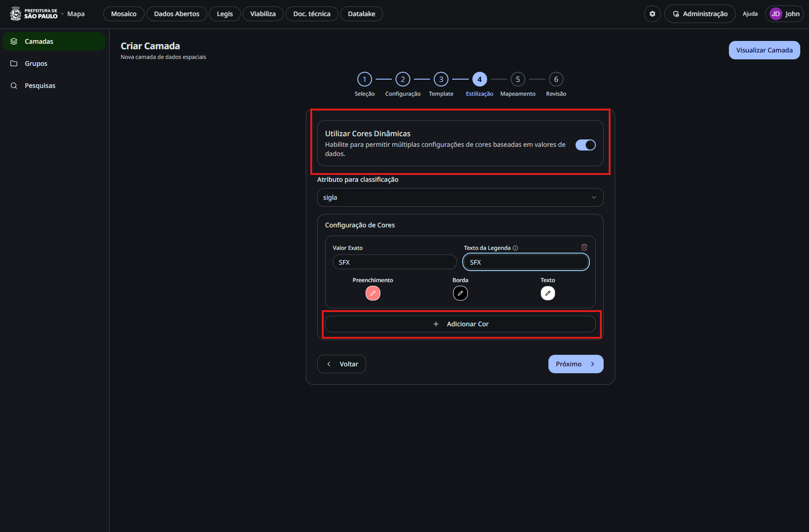Click the plus icon on Adicionar Cor
The width and height of the screenshot is (809, 532).
[x=436, y=324]
